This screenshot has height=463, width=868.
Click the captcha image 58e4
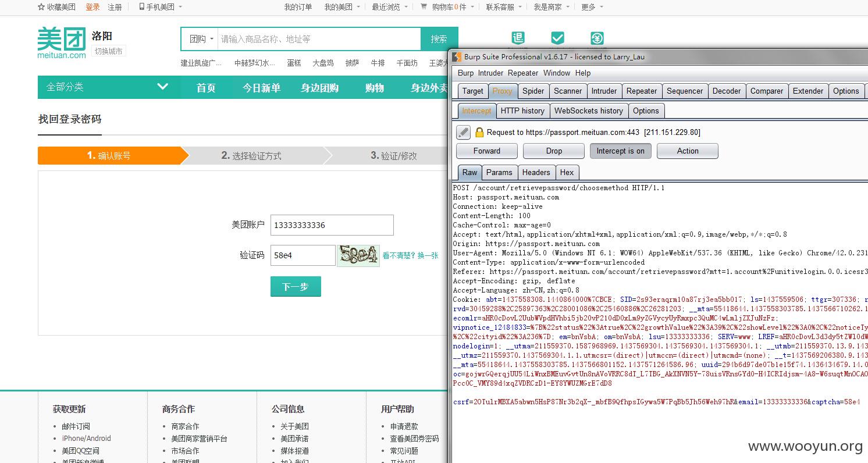click(x=358, y=255)
